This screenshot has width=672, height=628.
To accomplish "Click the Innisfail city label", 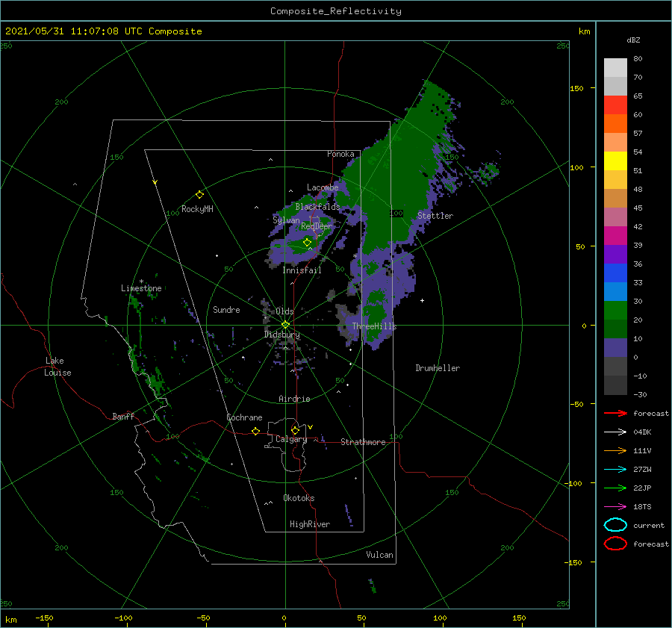I will pyautogui.click(x=302, y=270).
